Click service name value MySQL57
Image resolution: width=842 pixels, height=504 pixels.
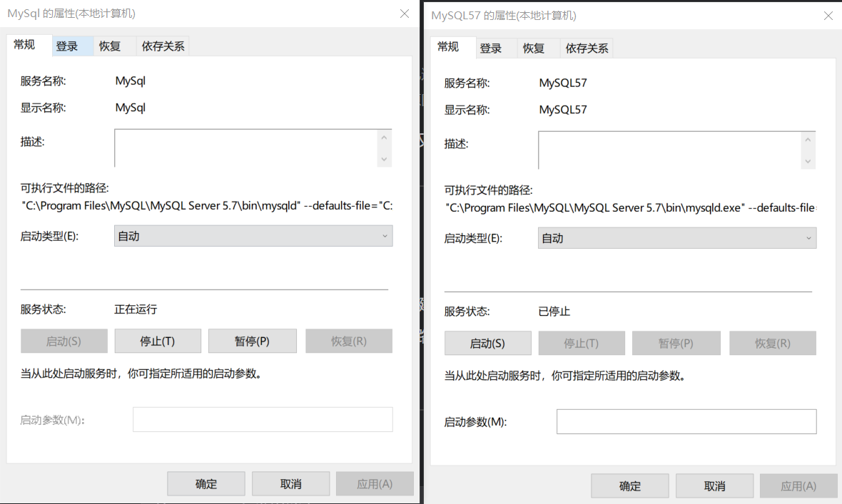(x=563, y=83)
